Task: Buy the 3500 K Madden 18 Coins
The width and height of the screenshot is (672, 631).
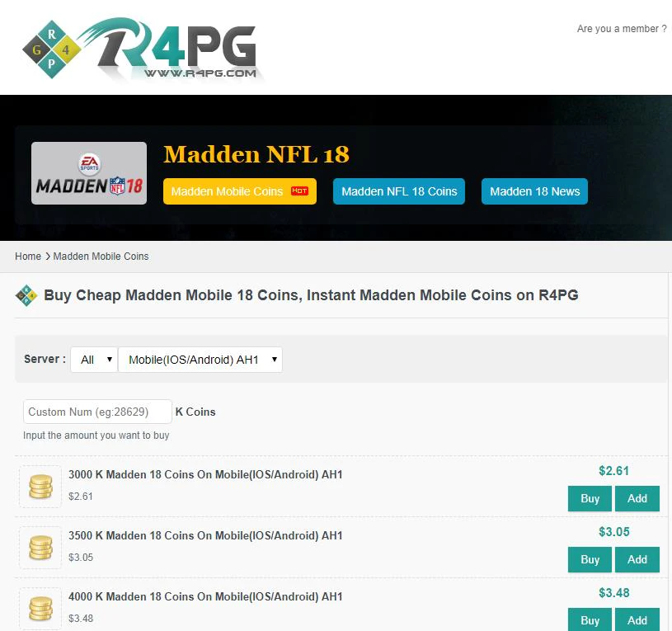Action: pos(590,559)
